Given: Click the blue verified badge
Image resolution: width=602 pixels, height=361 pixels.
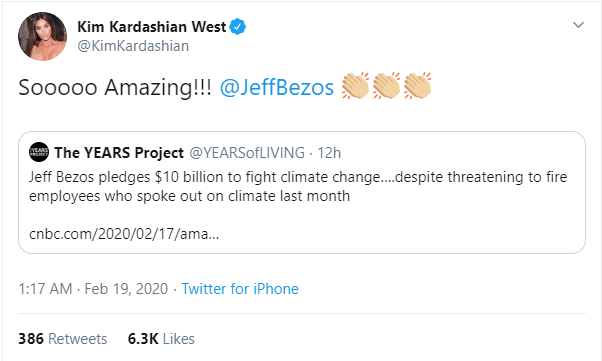Looking at the screenshot, I should coord(238,27).
